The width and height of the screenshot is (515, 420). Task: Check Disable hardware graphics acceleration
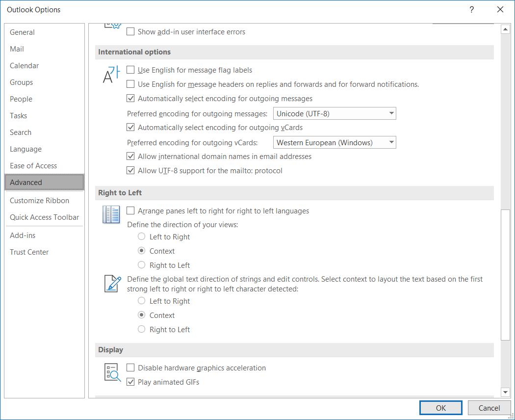point(130,367)
